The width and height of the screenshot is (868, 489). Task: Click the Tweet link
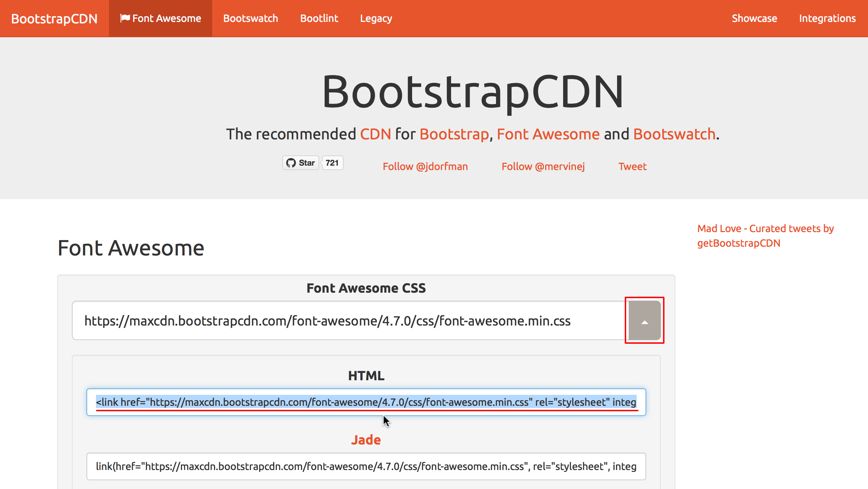[632, 166]
